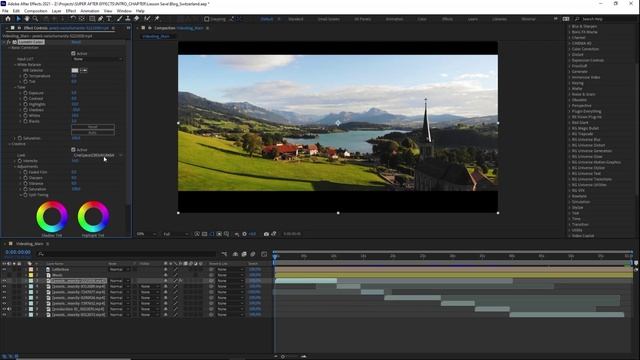This screenshot has width=640, height=360.
Task: Open the Composition menu
Action: (x=36, y=11)
